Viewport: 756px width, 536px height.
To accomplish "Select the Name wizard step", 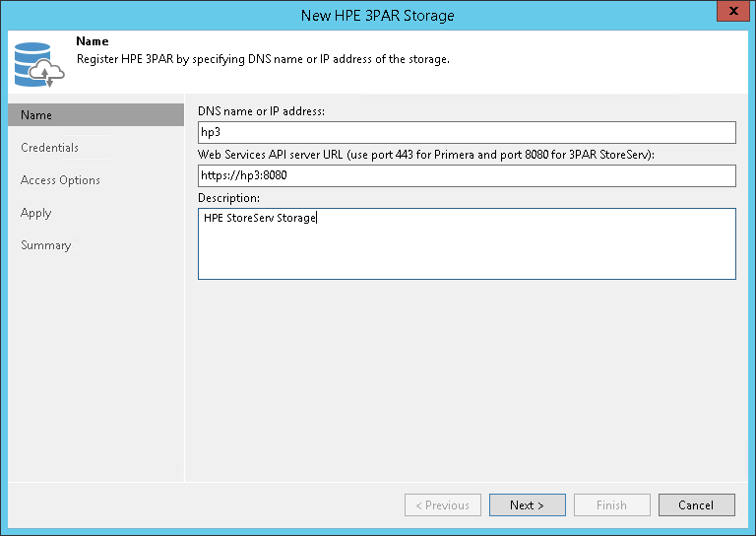I will [x=95, y=115].
